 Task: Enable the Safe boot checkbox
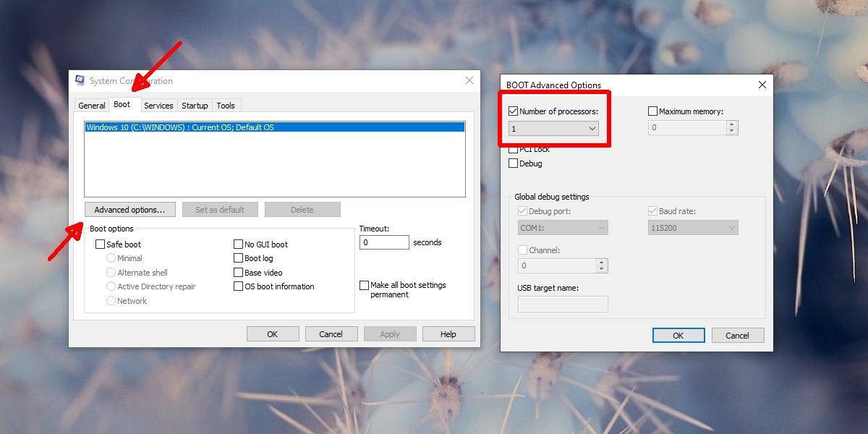coord(101,244)
